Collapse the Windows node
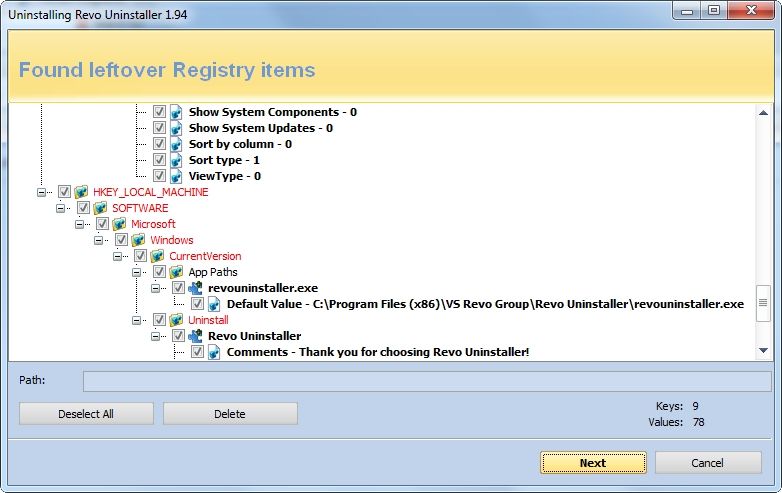This screenshot has height=493, width=782. (x=98, y=240)
